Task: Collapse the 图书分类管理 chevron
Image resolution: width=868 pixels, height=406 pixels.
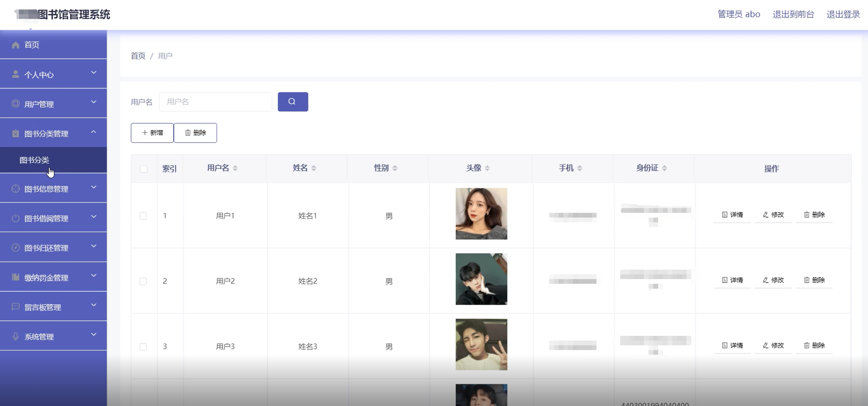Action: 94,132
